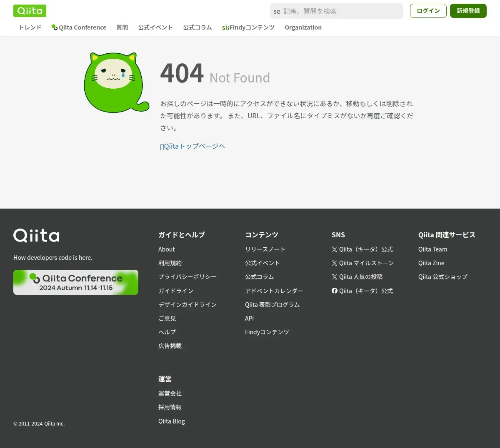Viewport: 500px width, 448px height.
Task: Open the About footer link
Action: (167, 249)
